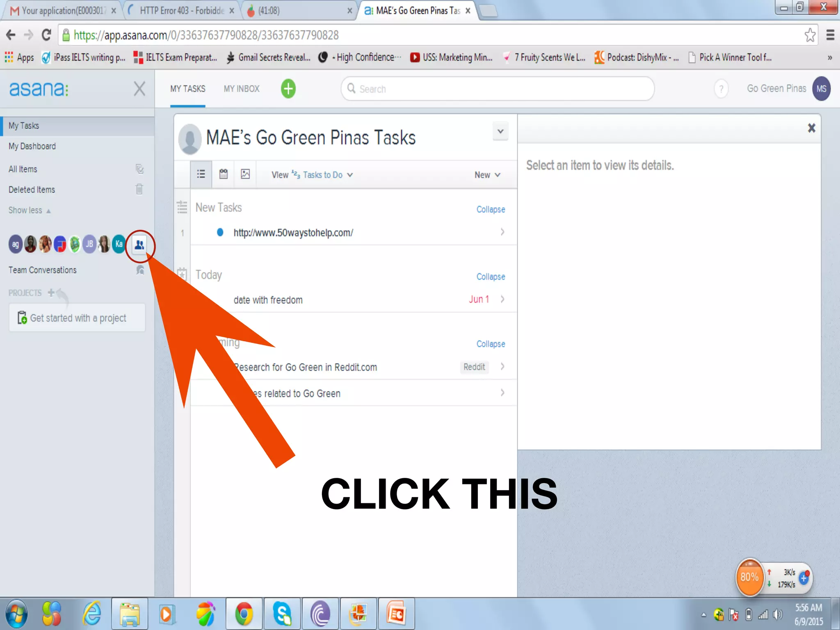The height and width of the screenshot is (630, 840).
Task: Open the 'IELTS Exam Preparat...' bookmark
Action: [x=175, y=57]
